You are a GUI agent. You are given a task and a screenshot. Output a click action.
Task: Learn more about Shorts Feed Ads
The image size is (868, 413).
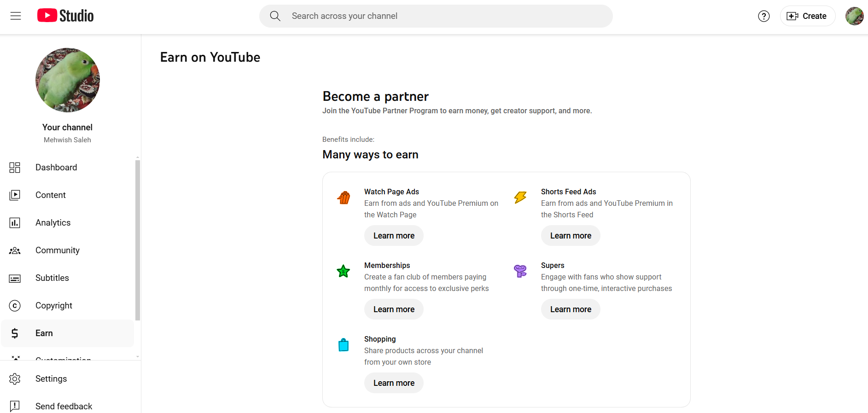pyautogui.click(x=571, y=236)
